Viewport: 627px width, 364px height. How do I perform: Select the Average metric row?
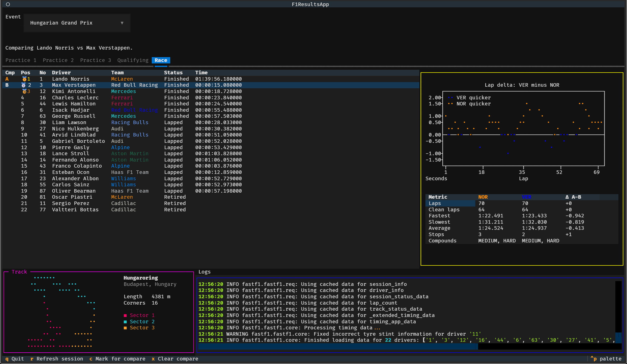[x=522, y=228]
